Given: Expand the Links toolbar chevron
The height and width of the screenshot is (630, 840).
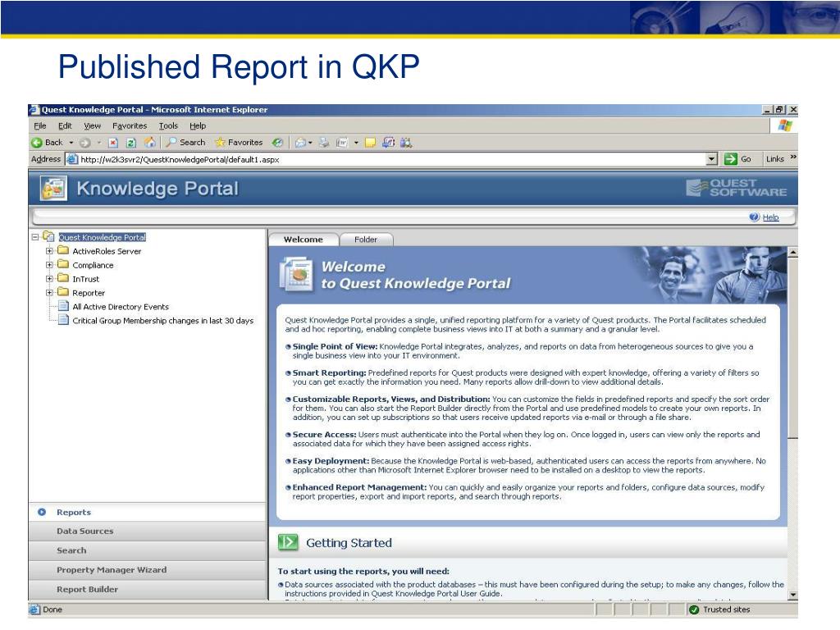Looking at the screenshot, I should click(793, 157).
